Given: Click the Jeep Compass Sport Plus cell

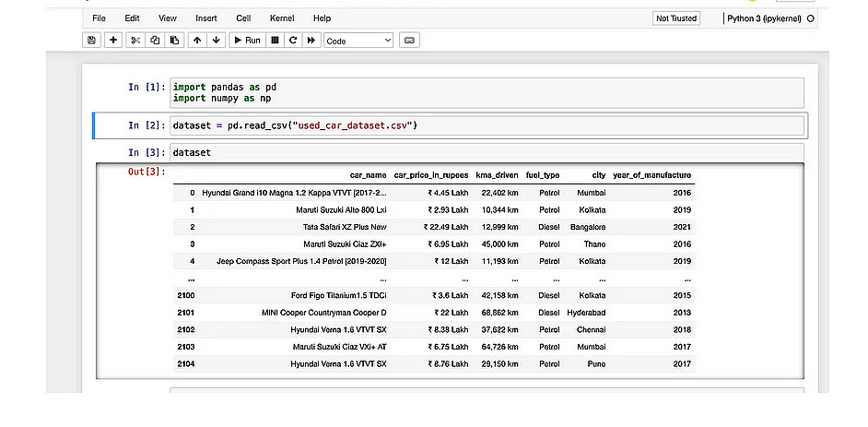Looking at the screenshot, I should coord(301,261).
